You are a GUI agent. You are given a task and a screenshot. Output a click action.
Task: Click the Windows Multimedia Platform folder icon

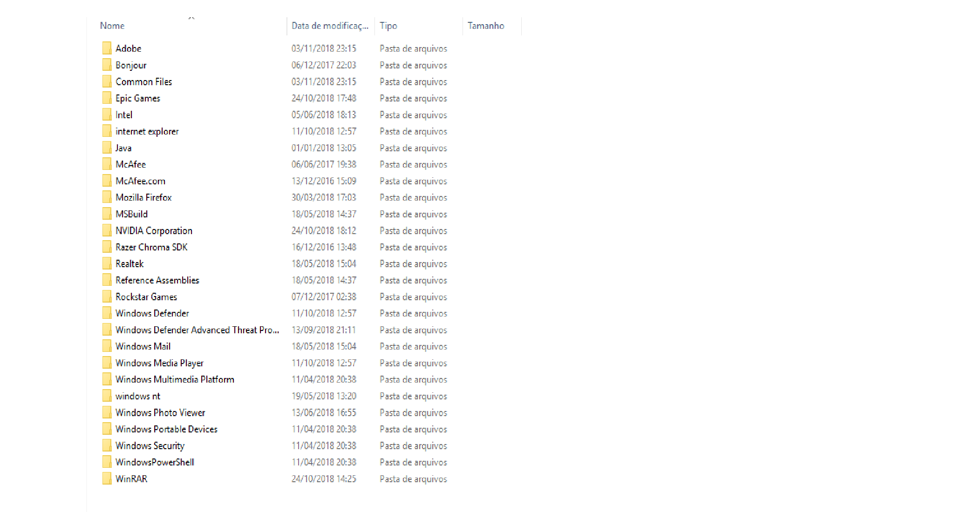point(107,379)
